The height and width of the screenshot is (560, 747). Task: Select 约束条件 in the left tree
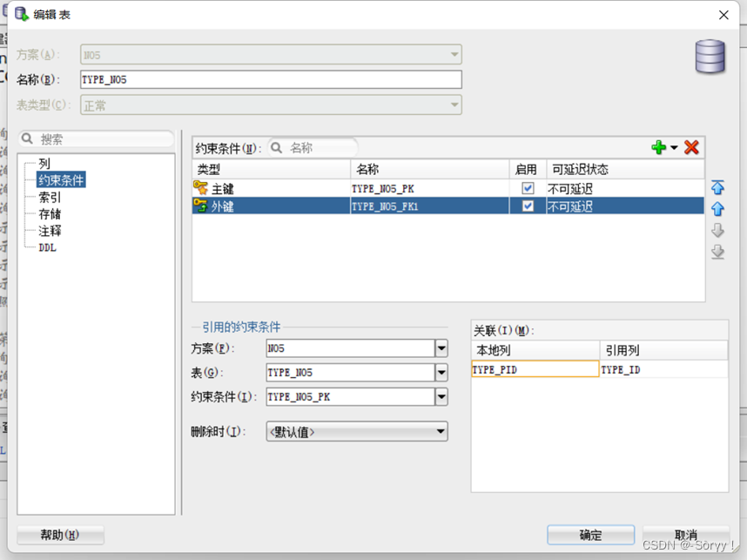[61, 180]
